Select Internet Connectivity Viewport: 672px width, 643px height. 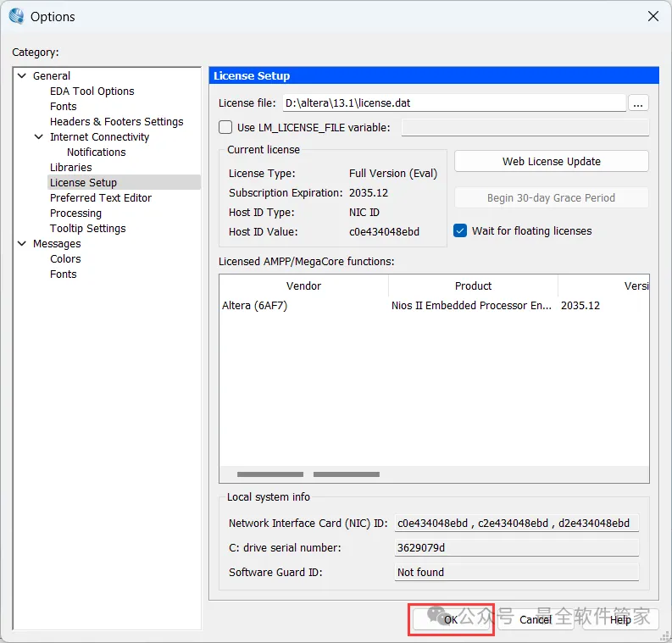pos(99,137)
